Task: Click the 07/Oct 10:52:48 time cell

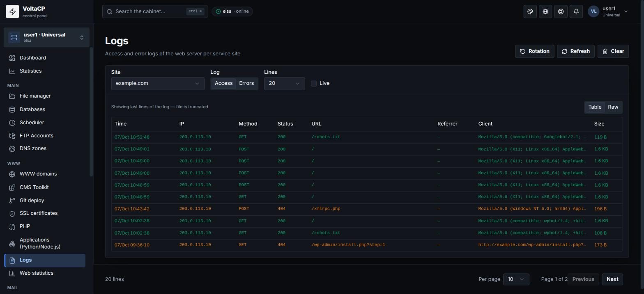Action: [x=132, y=137]
